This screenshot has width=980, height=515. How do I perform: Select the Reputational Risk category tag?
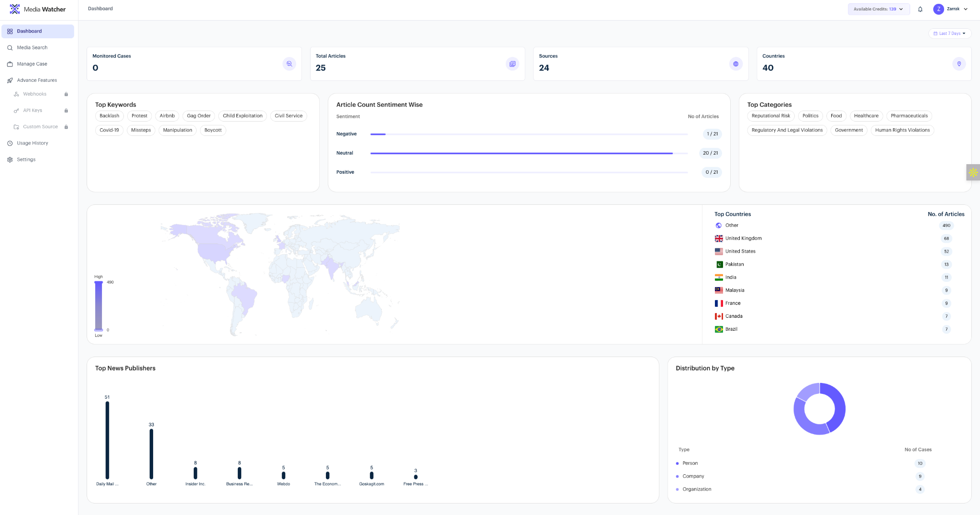(x=770, y=116)
